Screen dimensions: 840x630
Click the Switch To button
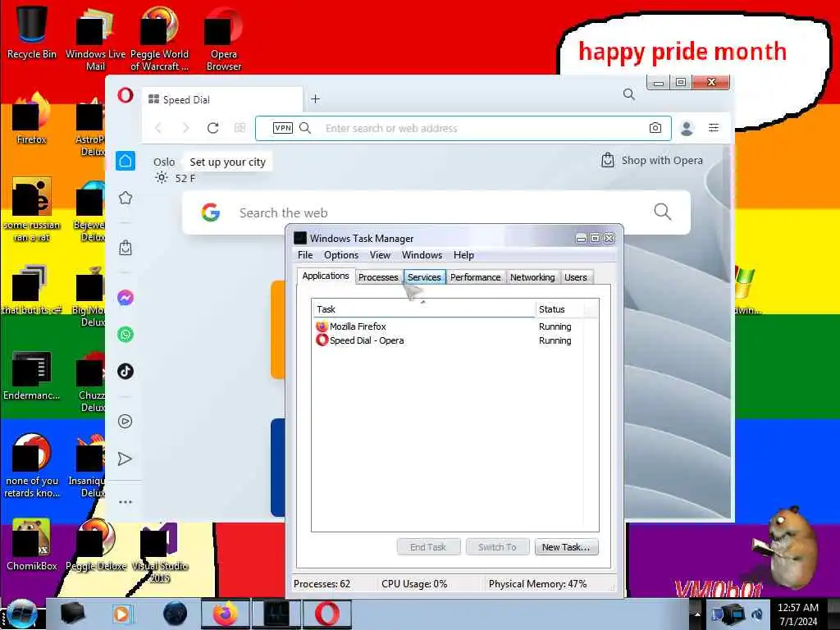tap(497, 547)
